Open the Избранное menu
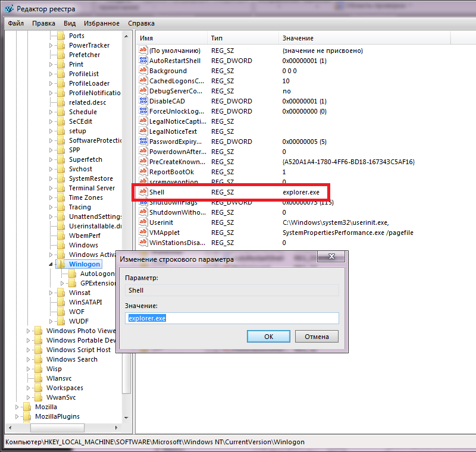This screenshot has width=476, height=452. click(102, 23)
